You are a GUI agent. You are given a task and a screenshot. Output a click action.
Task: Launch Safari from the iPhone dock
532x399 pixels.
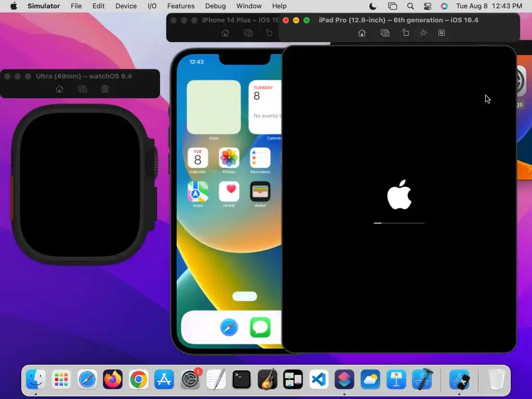[229, 327]
